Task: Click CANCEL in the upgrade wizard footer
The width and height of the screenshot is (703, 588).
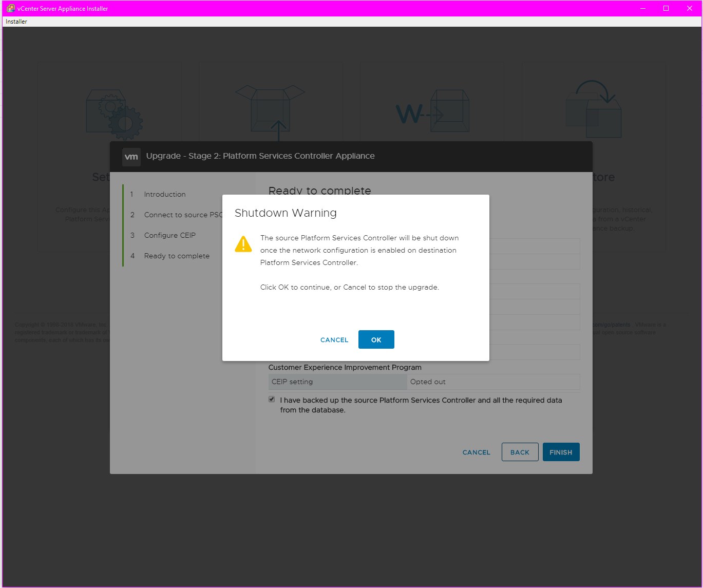Action: coord(477,452)
